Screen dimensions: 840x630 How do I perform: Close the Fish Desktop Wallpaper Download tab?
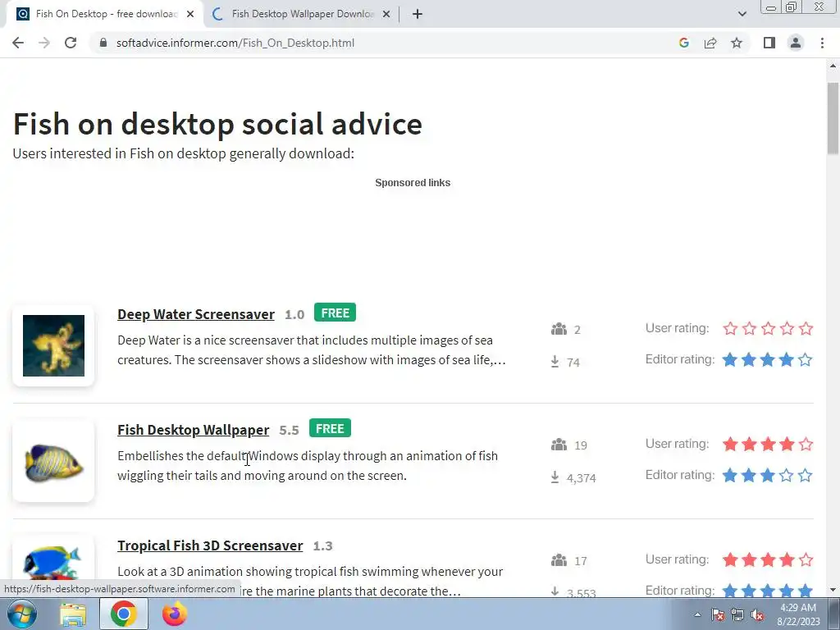pyautogui.click(x=386, y=14)
